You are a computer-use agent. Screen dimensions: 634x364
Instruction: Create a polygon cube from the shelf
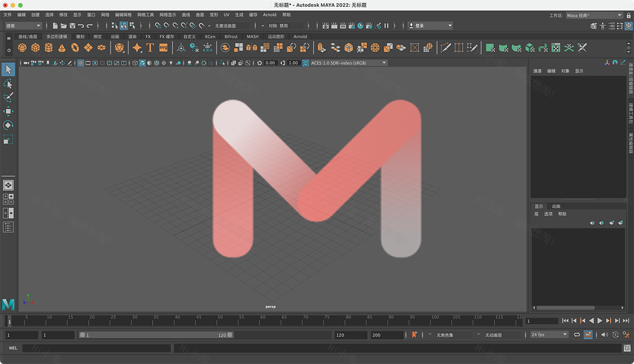point(35,48)
